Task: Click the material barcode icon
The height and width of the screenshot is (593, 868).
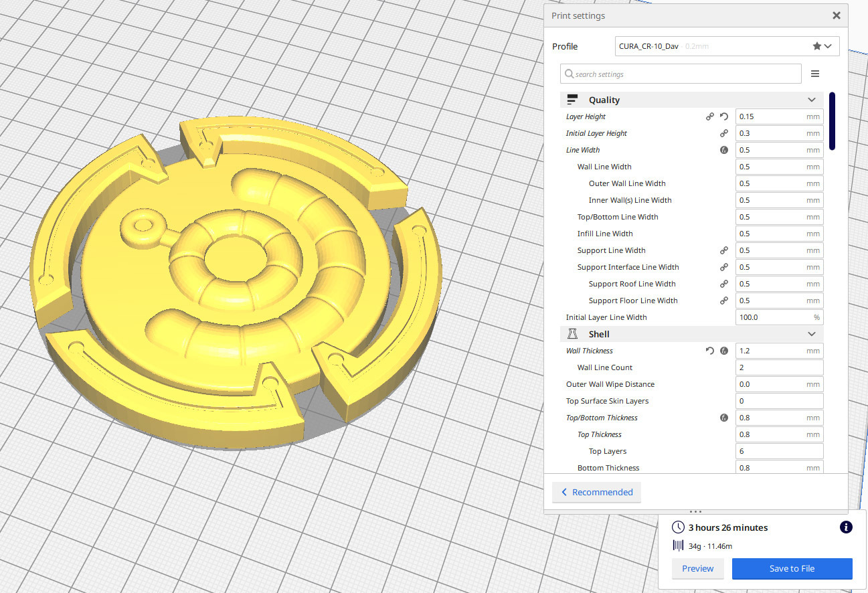Action: (x=679, y=546)
